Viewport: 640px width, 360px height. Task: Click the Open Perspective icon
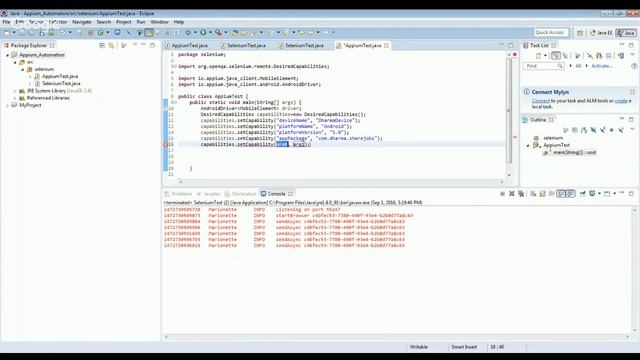pyautogui.click(x=580, y=32)
